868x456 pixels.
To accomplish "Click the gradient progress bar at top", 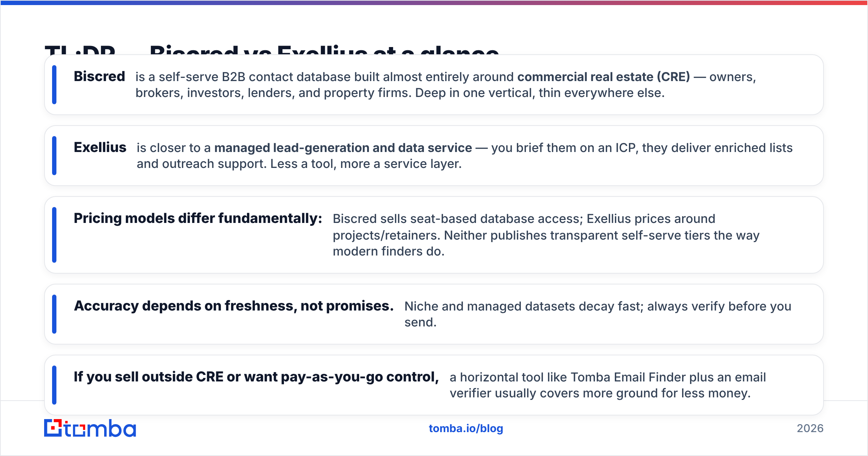I will tap(434, 3).
